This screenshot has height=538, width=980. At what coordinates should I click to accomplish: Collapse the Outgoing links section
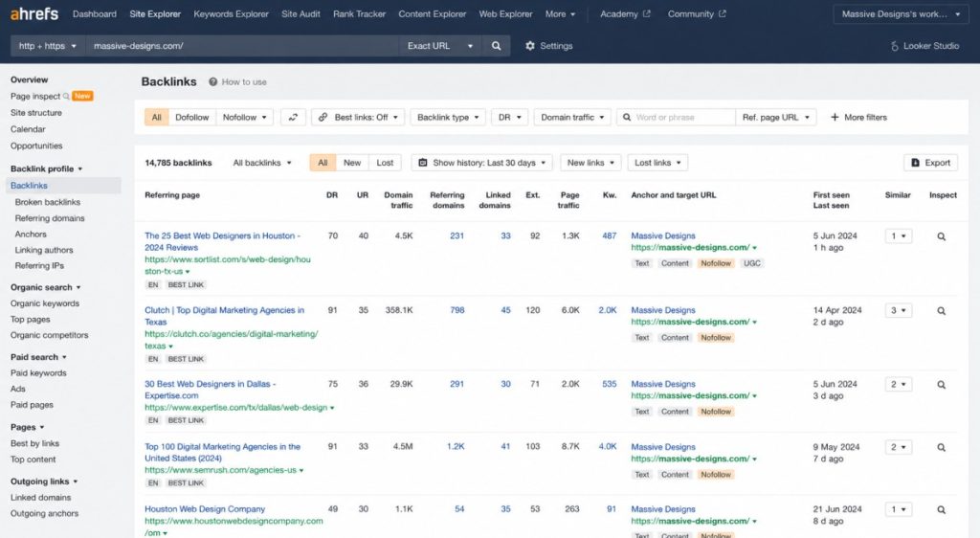pos(44,482)
